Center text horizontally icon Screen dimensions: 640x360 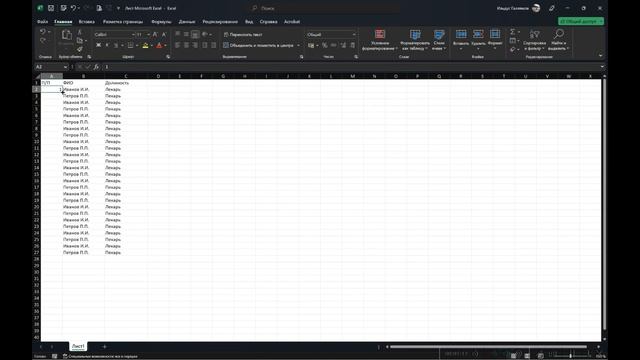[187, 45]
